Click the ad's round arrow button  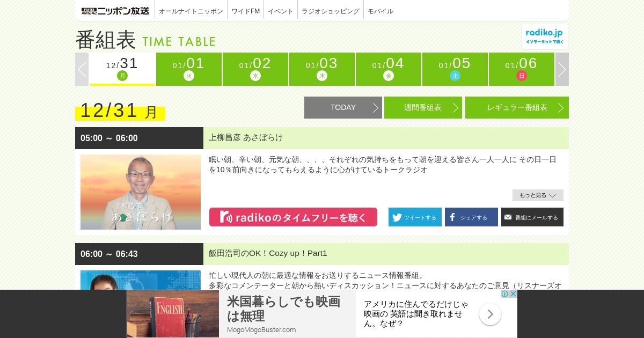tap(490, 314)
